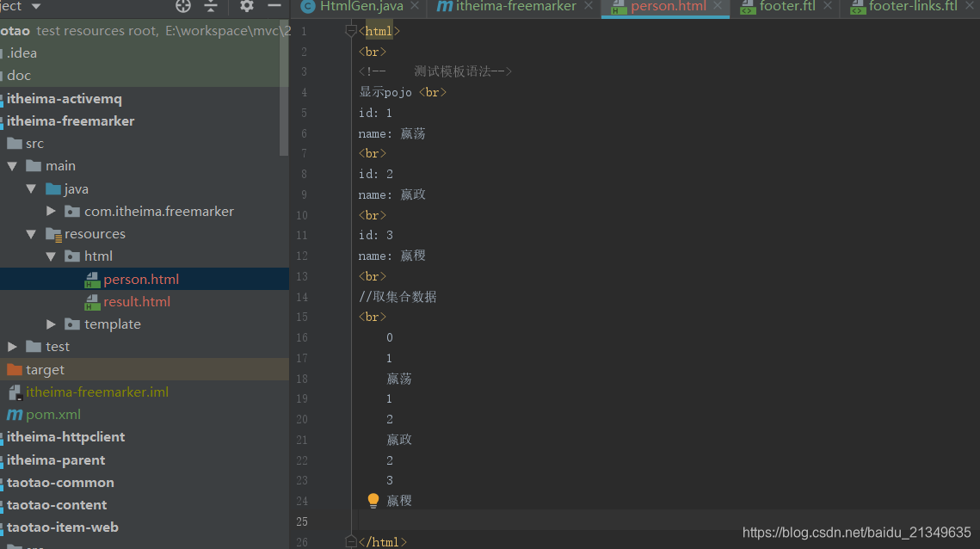Viewport: 980px width, 549px height.
Task: Click the template folder icon
Action: (x=72, y=324)
